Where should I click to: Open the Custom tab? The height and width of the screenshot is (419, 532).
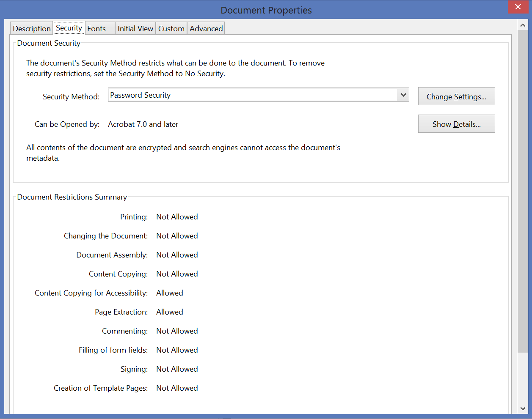[x=171, y=28]
